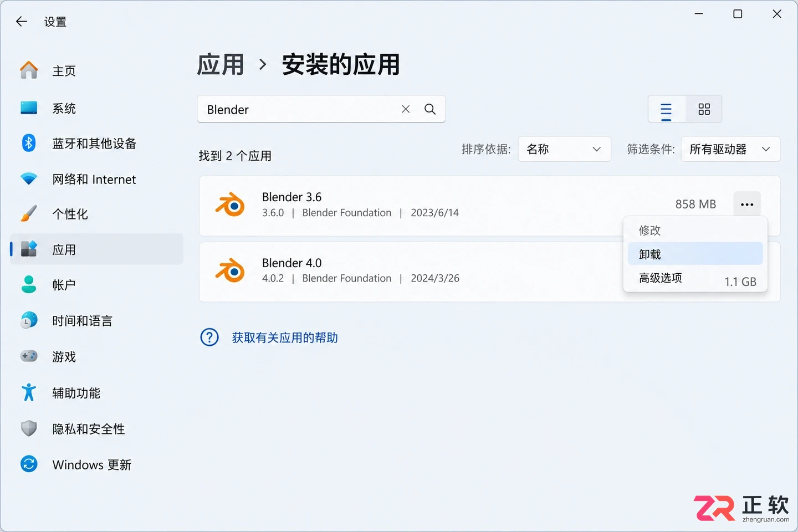Click the 安装的应用 page title
This screenshot has height=532, width=798.
click(x=341, y=64)
